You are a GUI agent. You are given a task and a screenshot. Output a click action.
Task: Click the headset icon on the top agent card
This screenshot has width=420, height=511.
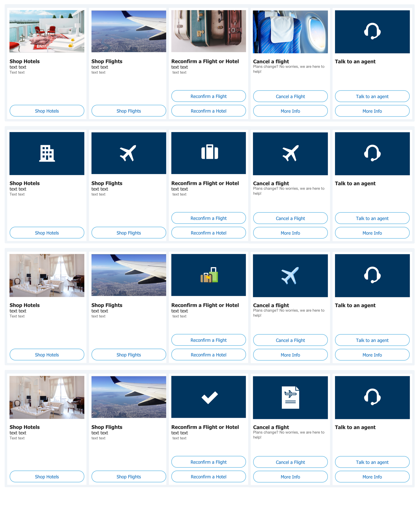click(372, 31)
